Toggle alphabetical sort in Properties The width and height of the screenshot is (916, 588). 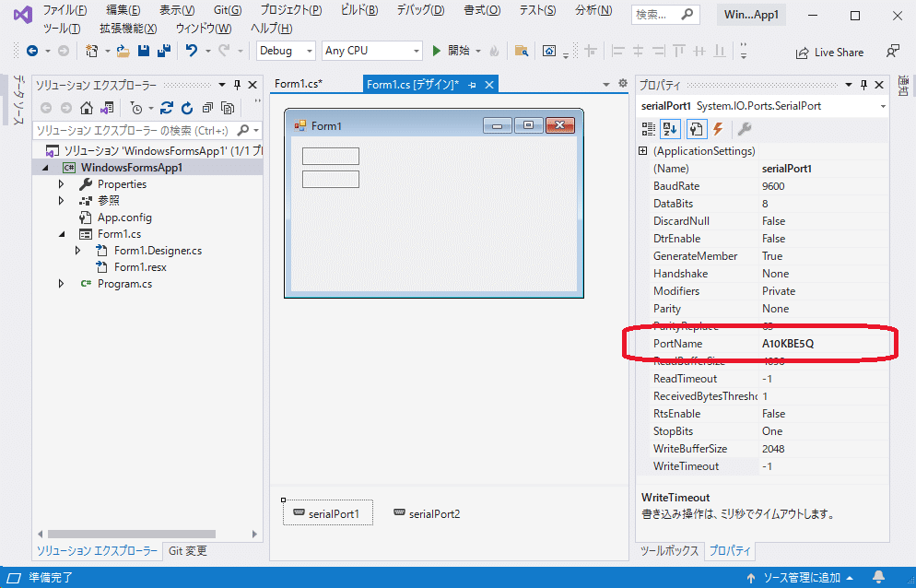pos(670,129)
